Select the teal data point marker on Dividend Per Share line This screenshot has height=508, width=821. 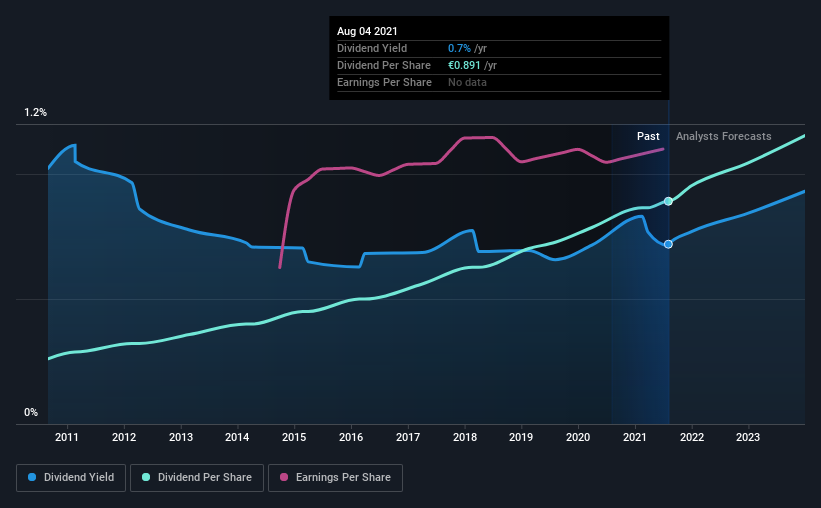(x=668, y=201)
